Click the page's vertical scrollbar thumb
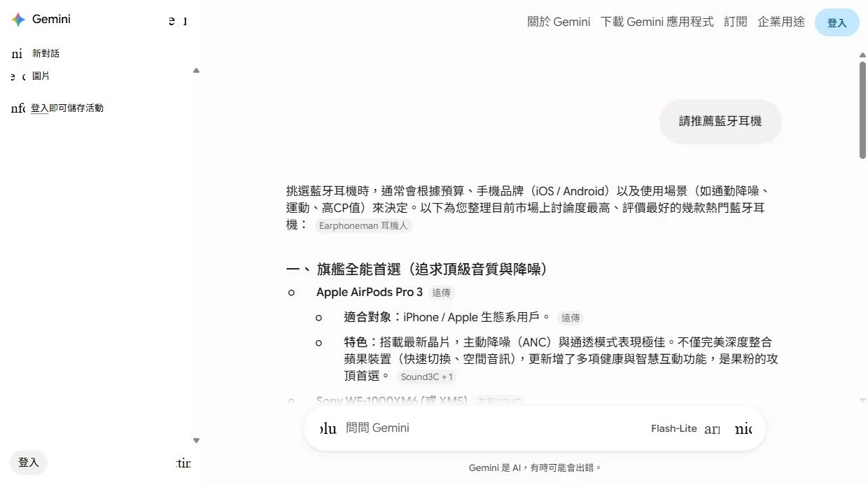 pyautogui.click(x=863, y=110)
